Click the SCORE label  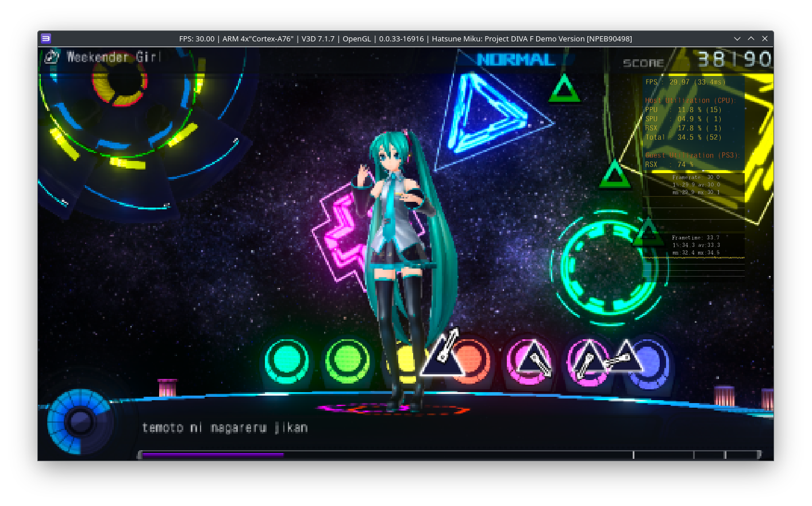pos(644,63)
